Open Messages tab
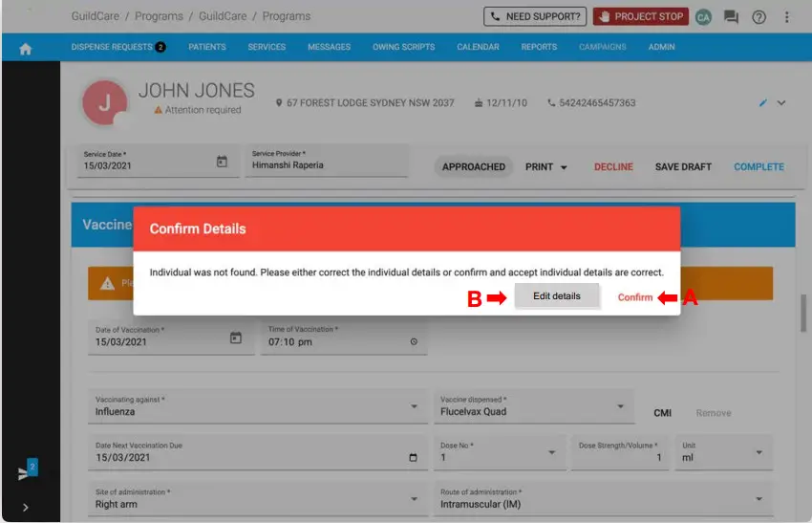 [329, 47]
